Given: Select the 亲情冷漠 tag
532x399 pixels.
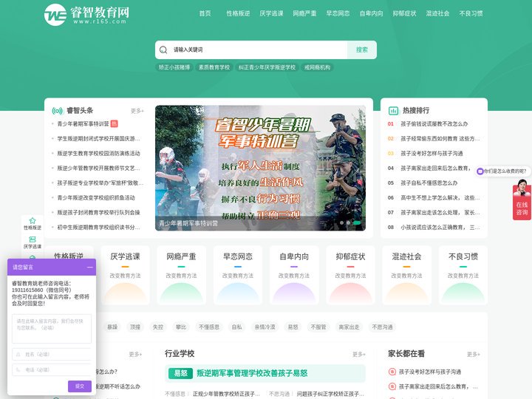Looking at the screenshot, I should tap(265, 327).
